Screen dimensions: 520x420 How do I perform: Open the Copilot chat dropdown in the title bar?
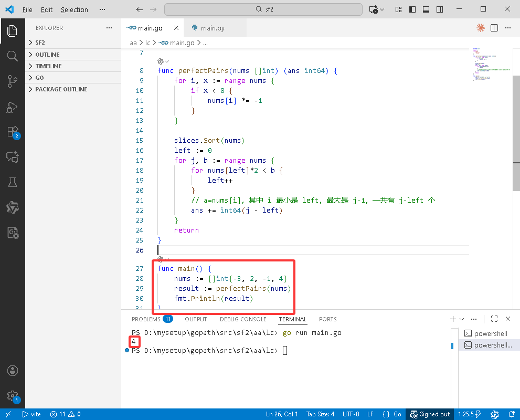point(383,9)
